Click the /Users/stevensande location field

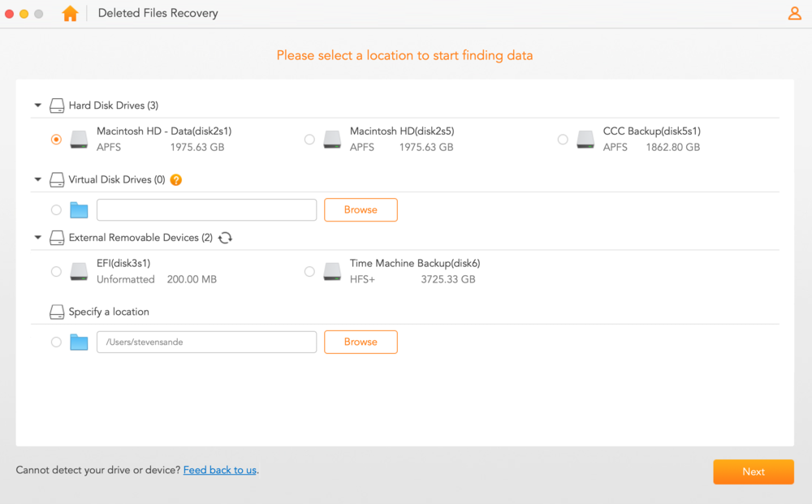(206, 342)
